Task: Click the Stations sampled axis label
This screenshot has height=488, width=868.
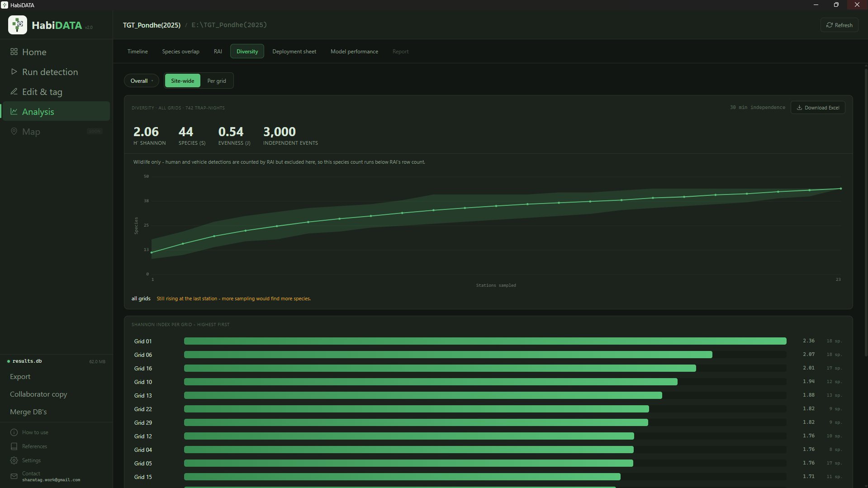Action: 496,285
